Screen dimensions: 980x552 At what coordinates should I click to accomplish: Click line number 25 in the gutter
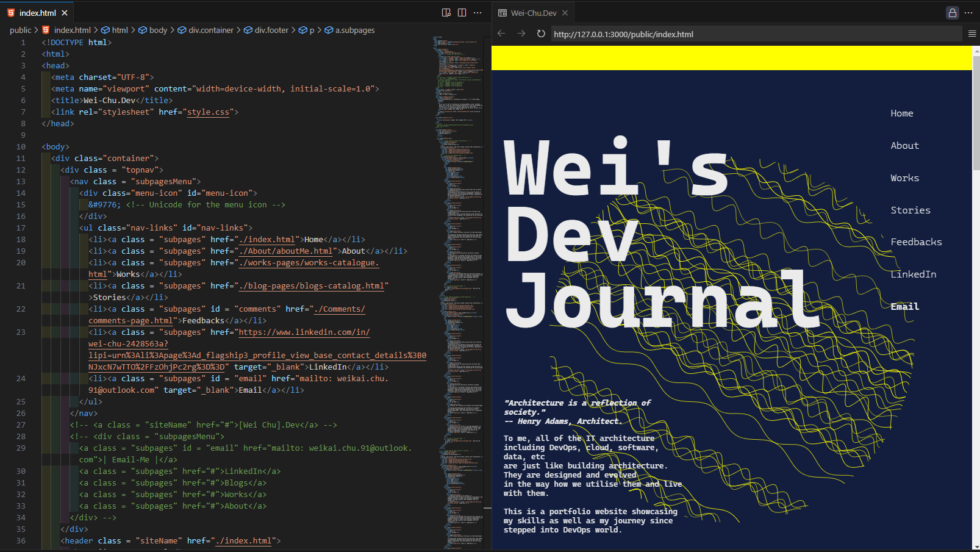(21, 402)
